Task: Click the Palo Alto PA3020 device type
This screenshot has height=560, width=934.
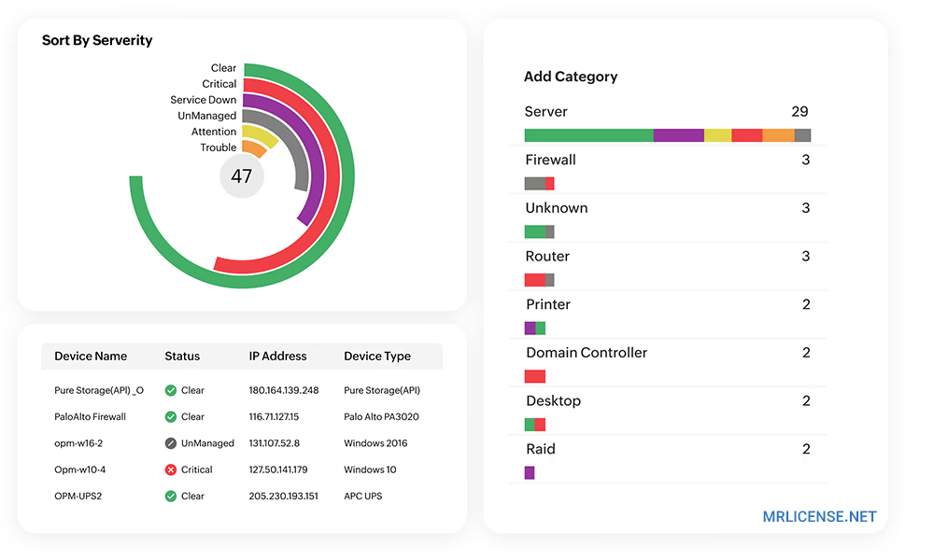Action: (381, 416)
